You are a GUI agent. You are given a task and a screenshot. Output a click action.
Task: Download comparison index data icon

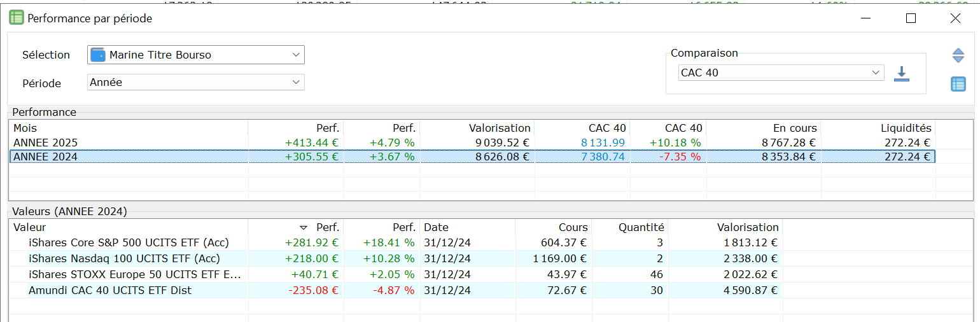[x=901, y=73]
